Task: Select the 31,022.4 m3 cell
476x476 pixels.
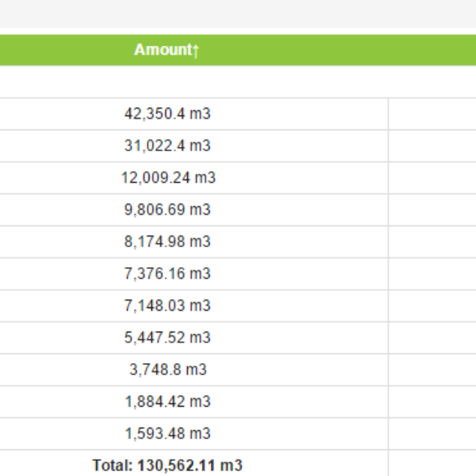Action: tap(167, 145)
